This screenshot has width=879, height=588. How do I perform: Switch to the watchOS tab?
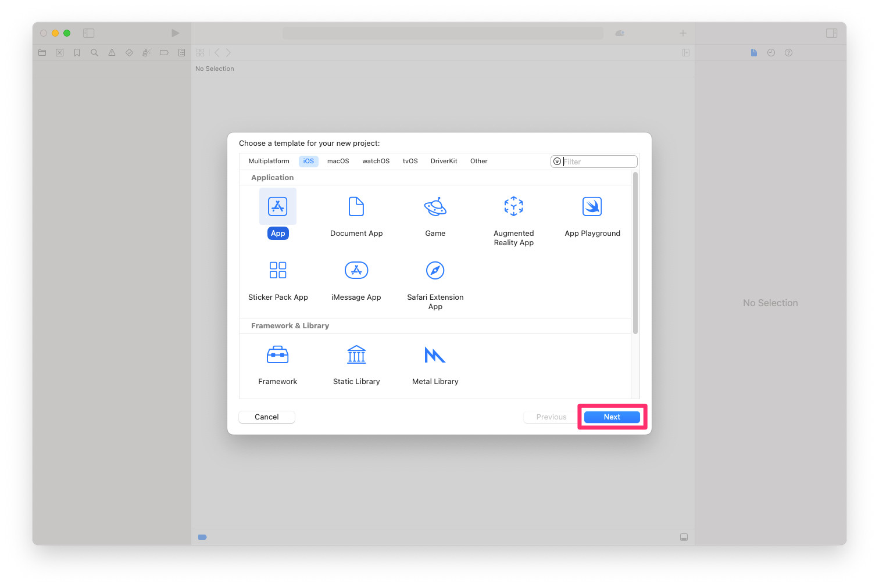(x=376, y=161)
